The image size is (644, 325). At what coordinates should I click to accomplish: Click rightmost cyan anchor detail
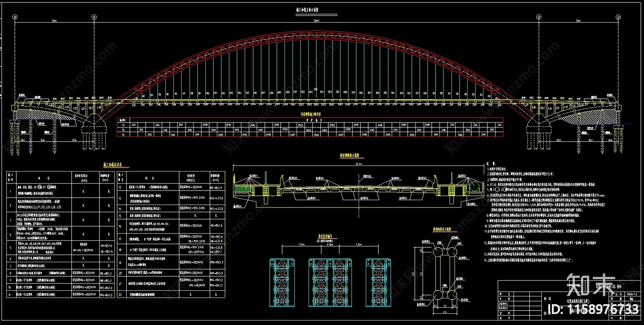[x=378, y=283]
